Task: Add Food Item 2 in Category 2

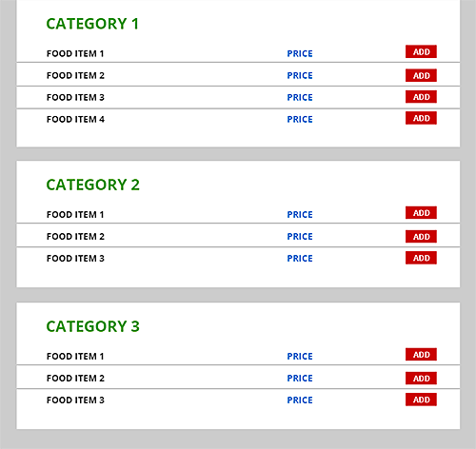Action: click(x=421, y=237)
